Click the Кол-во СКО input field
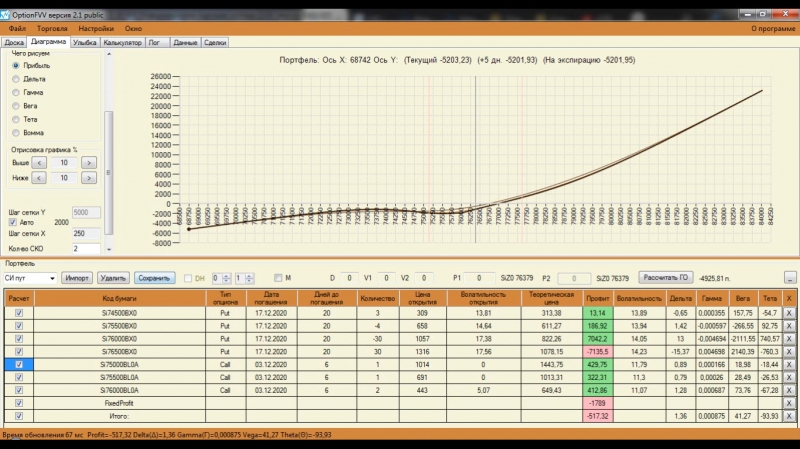This screenshot has height=449, width=800. click(x=86, y=248)
